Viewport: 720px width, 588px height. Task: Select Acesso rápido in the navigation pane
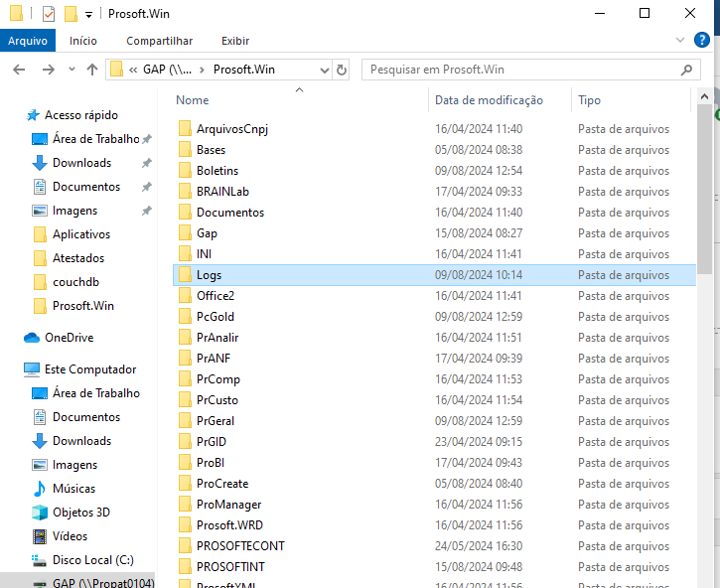pyautogui.click(x=80, y=115)
